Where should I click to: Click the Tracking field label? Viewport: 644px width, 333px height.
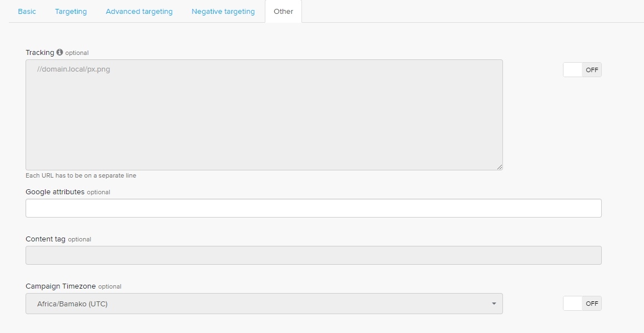[x=40, y=52]
